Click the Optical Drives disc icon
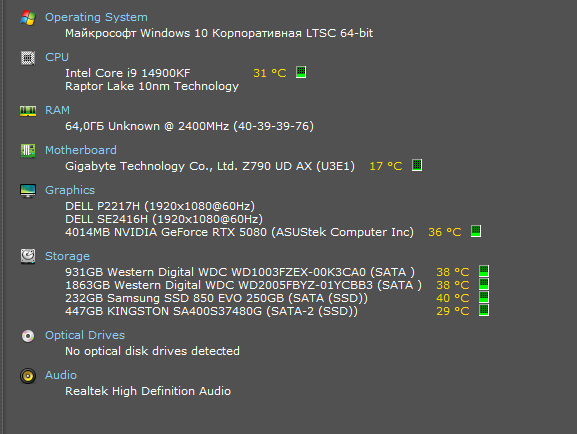This screenshot has height=434, width=577. [28, 336]
